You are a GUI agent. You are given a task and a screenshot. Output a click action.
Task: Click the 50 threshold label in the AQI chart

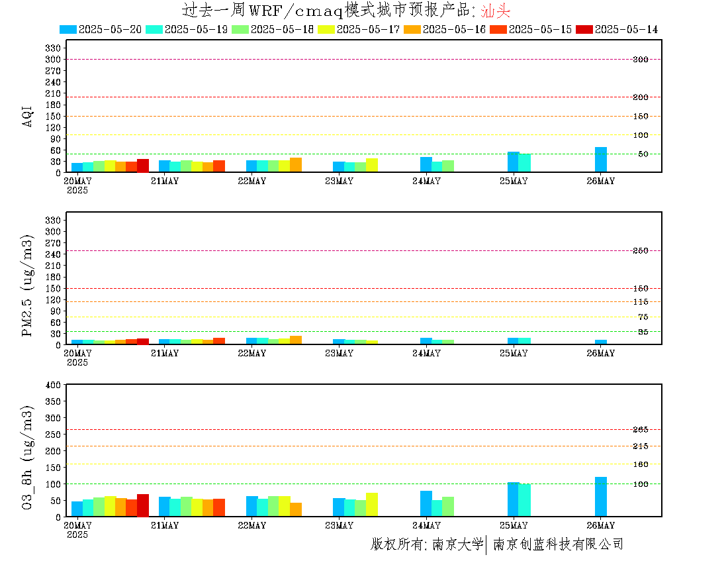pos(643,154)
